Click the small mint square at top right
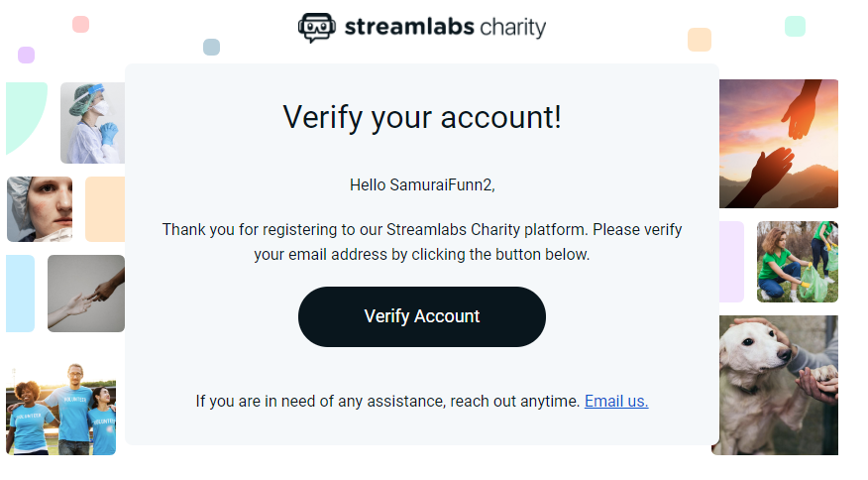 (x=795, y=27)
